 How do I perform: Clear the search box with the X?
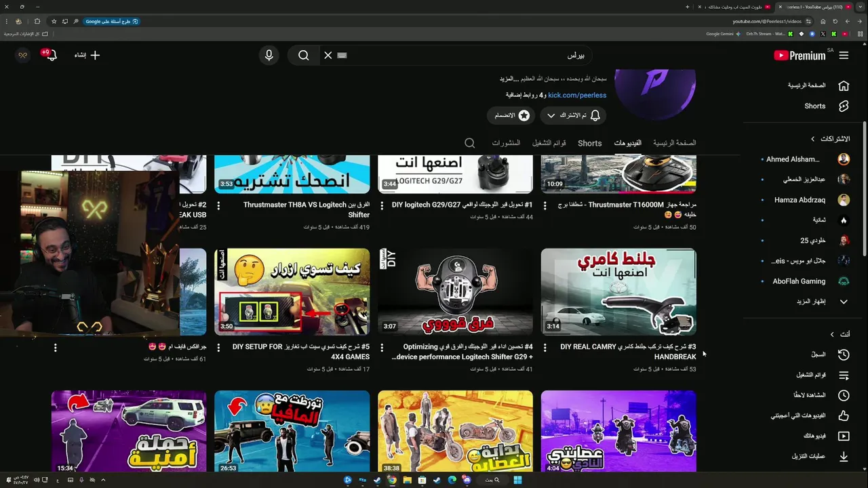pyautogui.click(x=328, y=56)
